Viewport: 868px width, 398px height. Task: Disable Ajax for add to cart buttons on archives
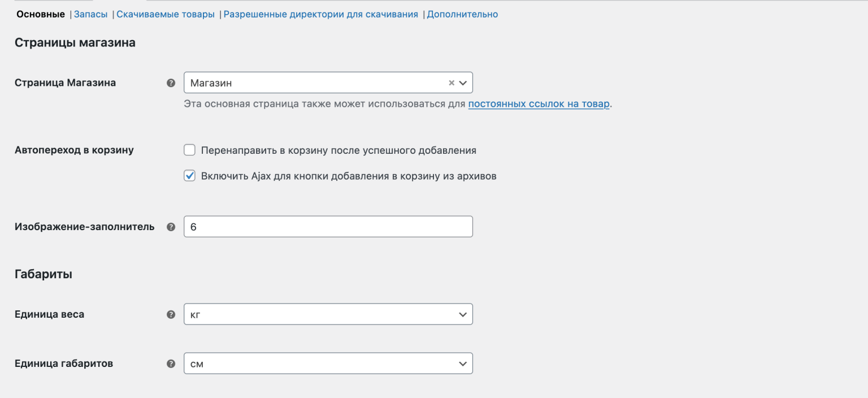click(189, 176)
